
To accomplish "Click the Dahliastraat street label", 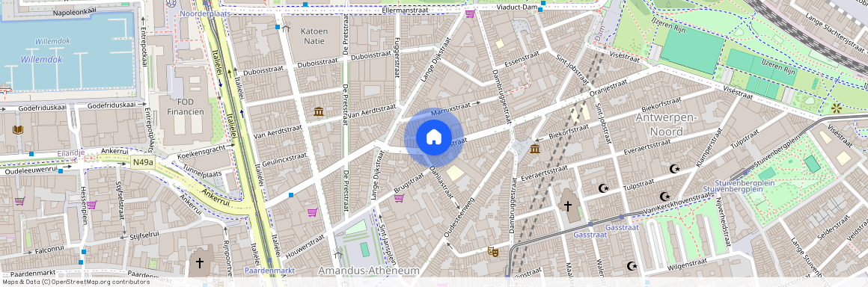I will [441, 182].
